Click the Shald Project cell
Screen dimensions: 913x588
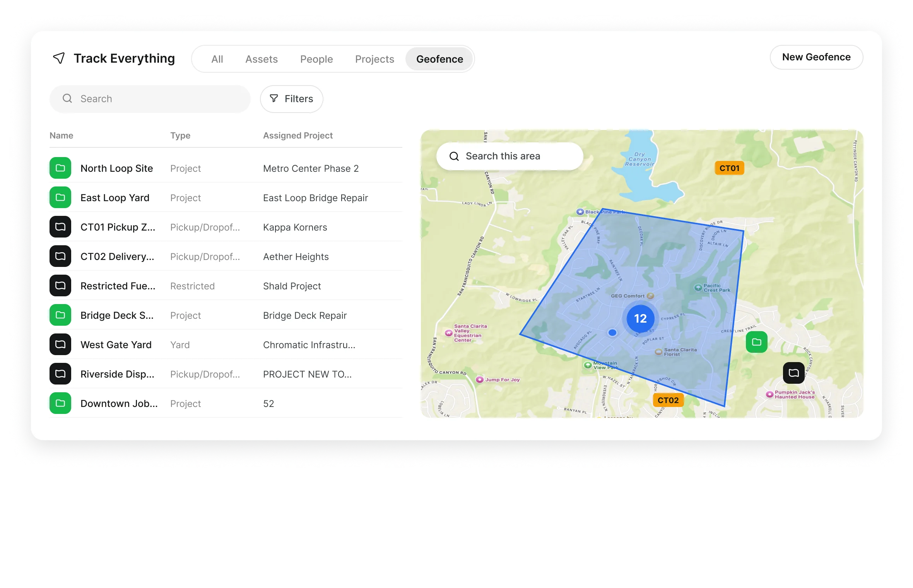click(292, 286)
